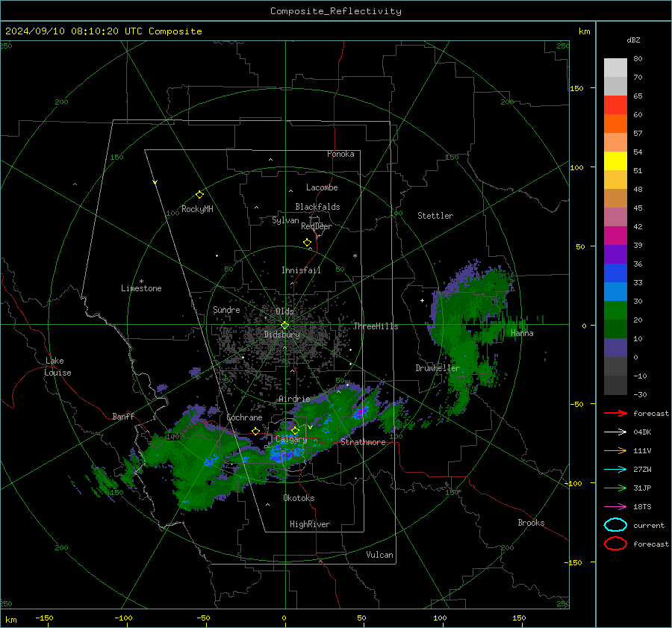Click the yellow diamond marker near Cochrane
Screen dimensions: 672x628
click(255, 431)
